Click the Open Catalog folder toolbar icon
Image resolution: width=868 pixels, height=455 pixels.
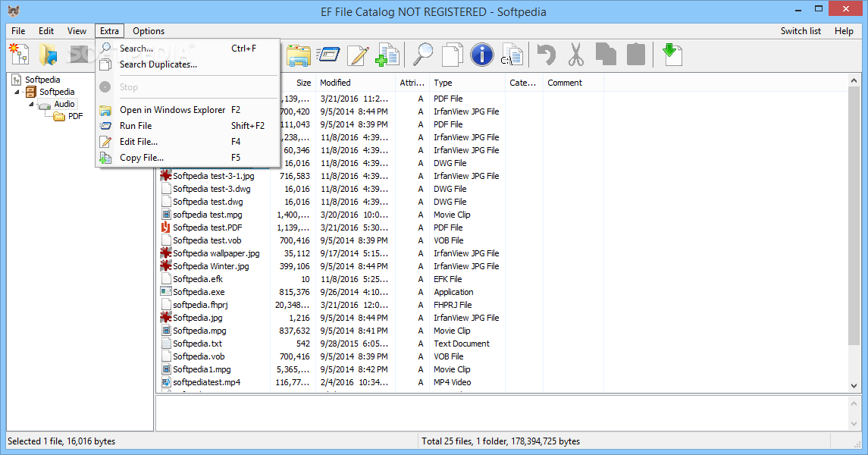[x=49, y=55]
